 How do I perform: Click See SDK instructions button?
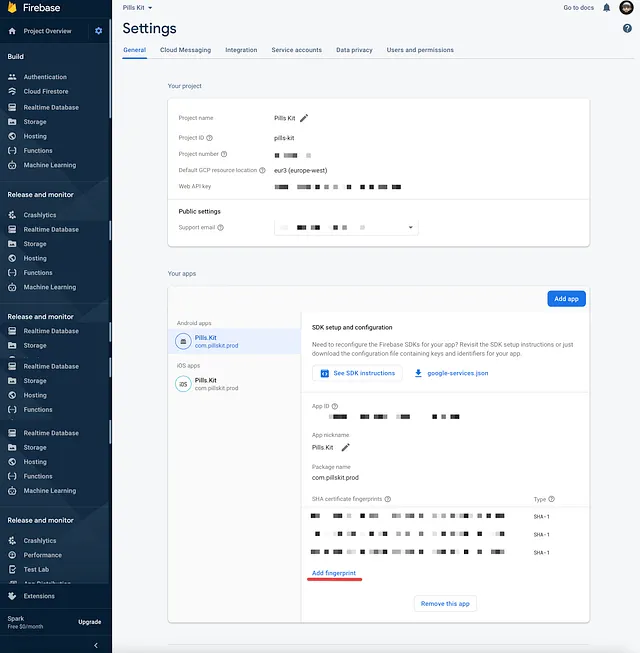pyautogui.click(x=357, y=374)
